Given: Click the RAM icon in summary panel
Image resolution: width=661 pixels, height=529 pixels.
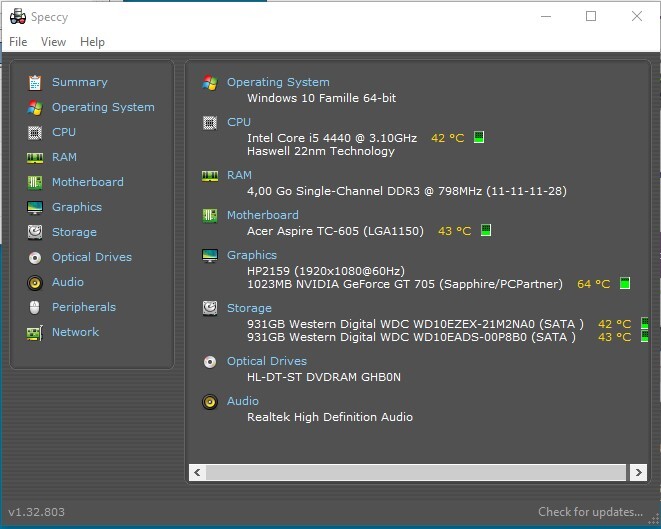Looking at the screenshot, I should pos(210,175).
